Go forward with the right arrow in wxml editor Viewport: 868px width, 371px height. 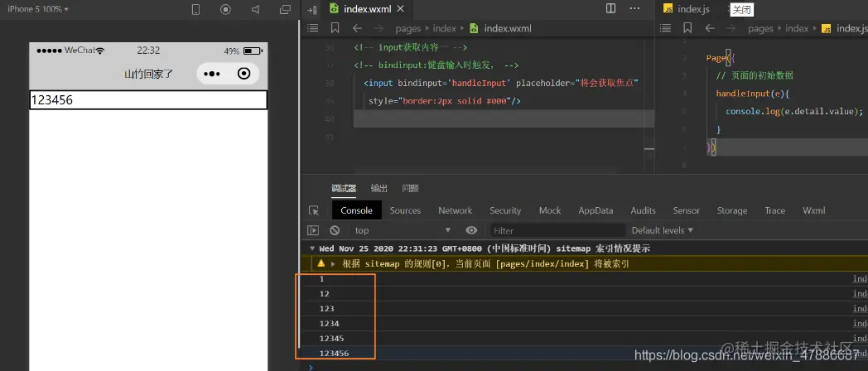[x=379, y=28]
